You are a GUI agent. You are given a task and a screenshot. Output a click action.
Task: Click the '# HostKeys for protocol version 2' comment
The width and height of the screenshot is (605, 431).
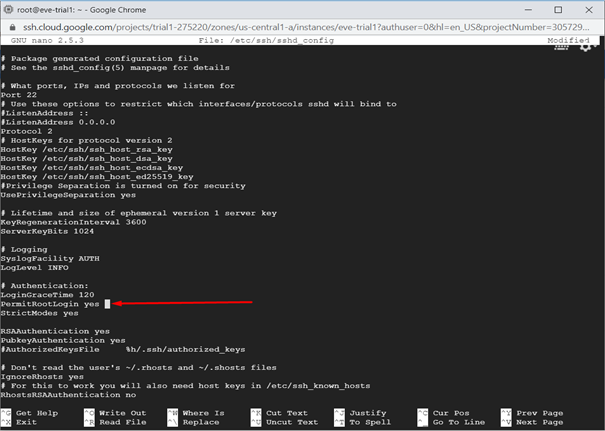tap(86, 140)
